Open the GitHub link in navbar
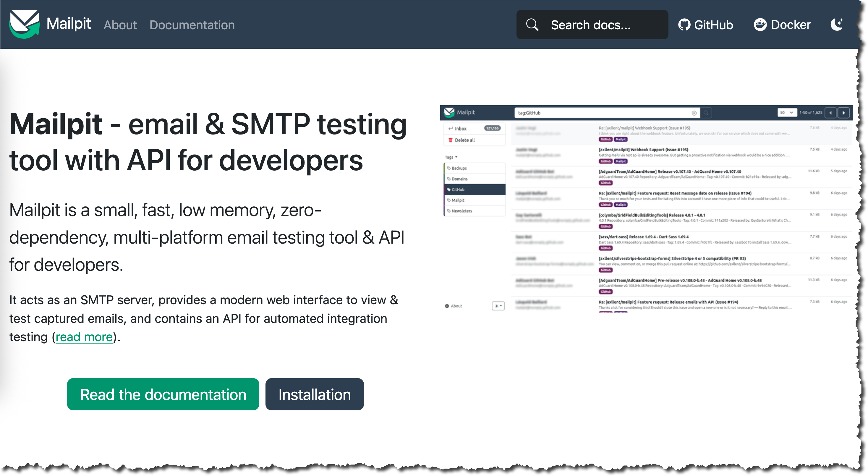 coord(705,25)
